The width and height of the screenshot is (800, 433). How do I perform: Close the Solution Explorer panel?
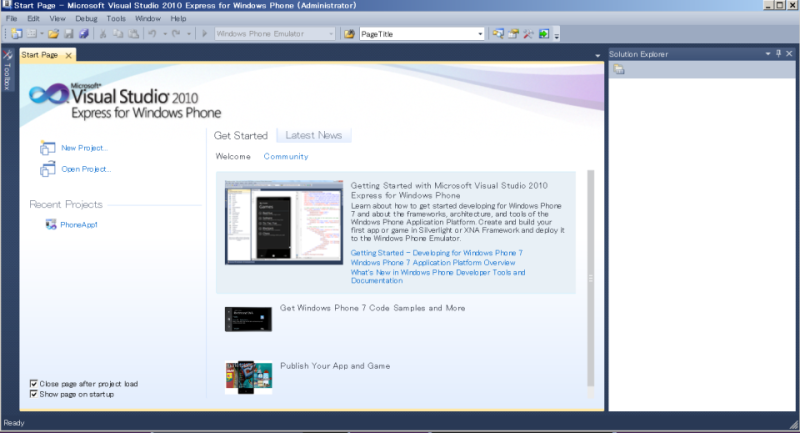click(x=789, y=54)
